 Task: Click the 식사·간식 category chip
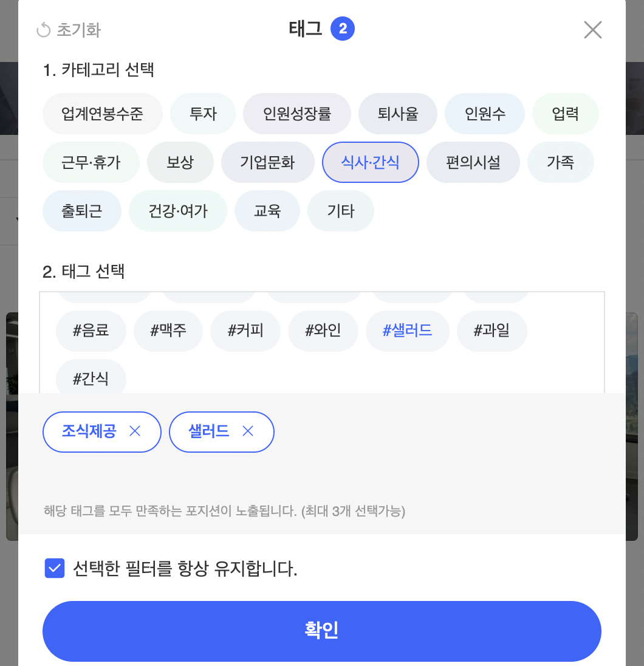370,162
